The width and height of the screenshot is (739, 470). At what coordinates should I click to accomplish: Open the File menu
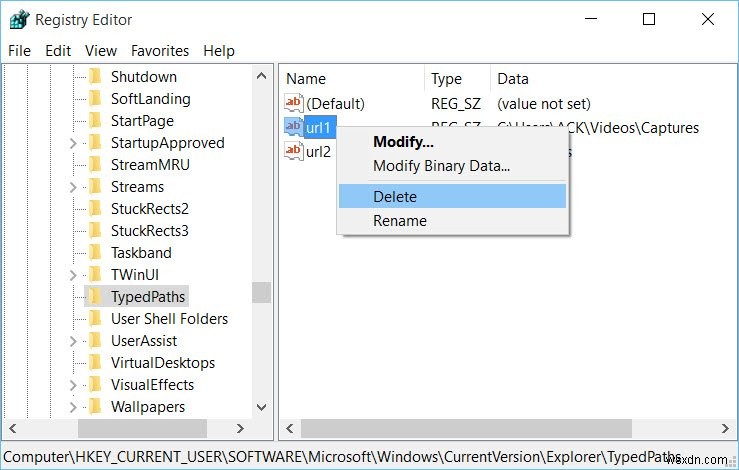19,50
